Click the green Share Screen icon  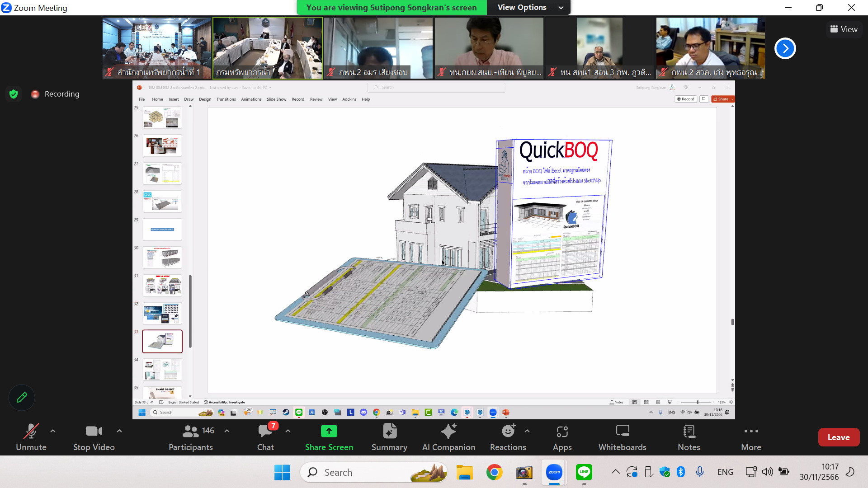pos(329,431)
